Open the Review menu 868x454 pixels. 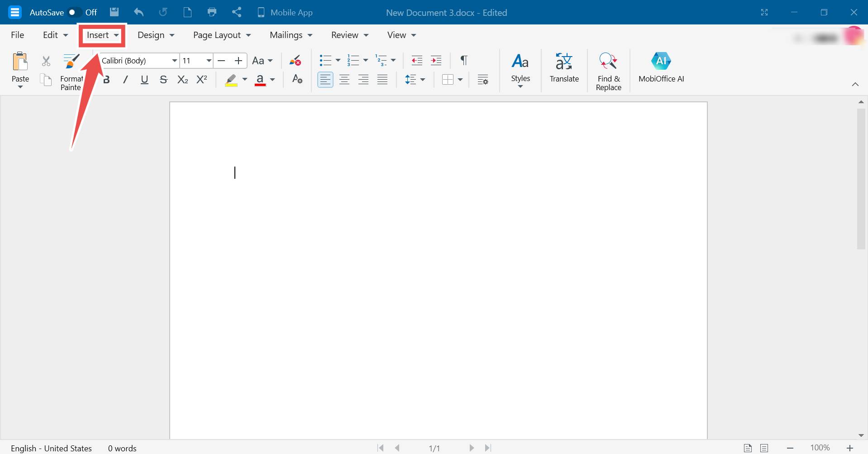click(x=350, y=35)
